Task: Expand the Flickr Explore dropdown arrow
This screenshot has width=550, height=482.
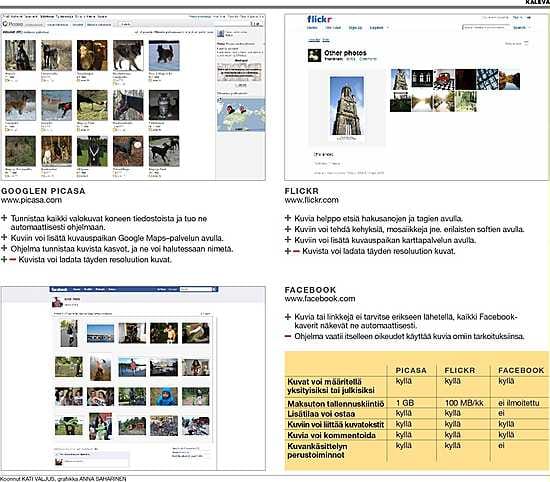Action: 387,27
